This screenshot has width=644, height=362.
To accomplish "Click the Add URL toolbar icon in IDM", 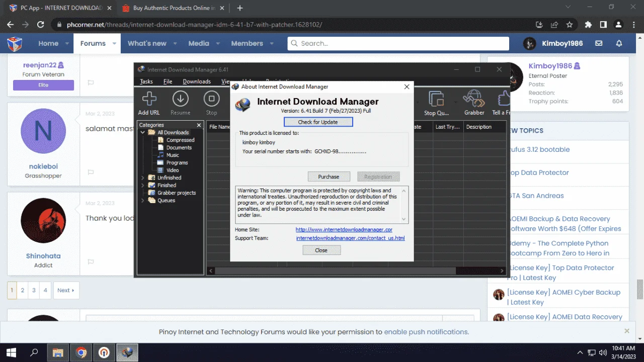I will point(149,99).
